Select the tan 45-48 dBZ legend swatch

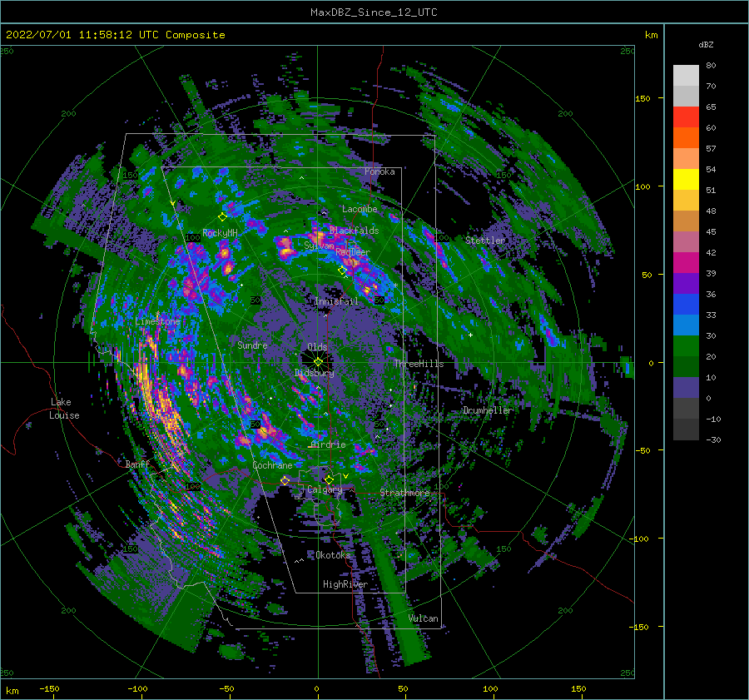coord(686,221)
